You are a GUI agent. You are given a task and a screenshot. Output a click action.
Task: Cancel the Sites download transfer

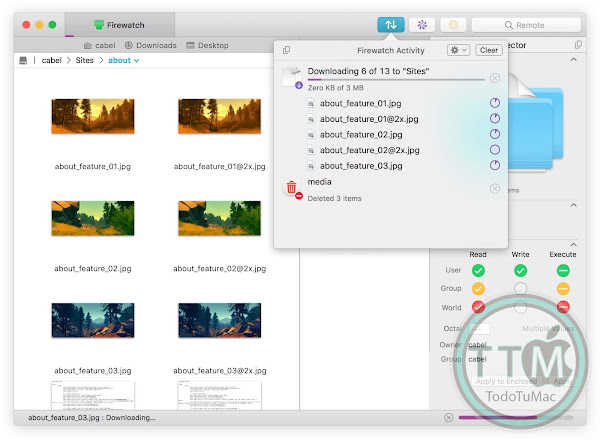(x=495, y=78)
